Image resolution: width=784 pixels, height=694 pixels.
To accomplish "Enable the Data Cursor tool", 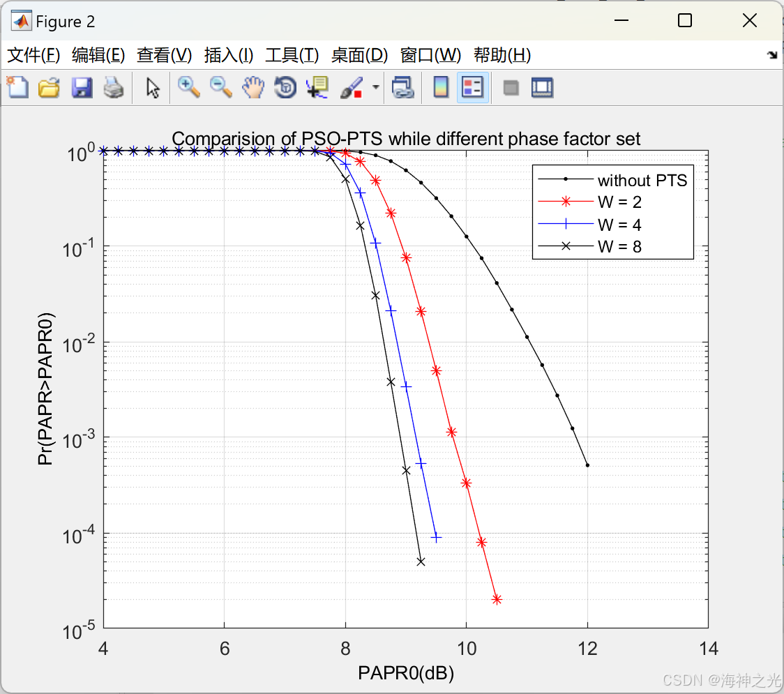I will [x=317, y=87].
